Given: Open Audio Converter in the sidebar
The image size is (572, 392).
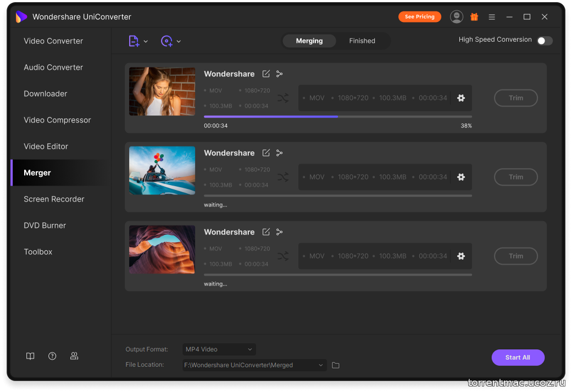Looking at the screenshot, I should tap(53, 68).
